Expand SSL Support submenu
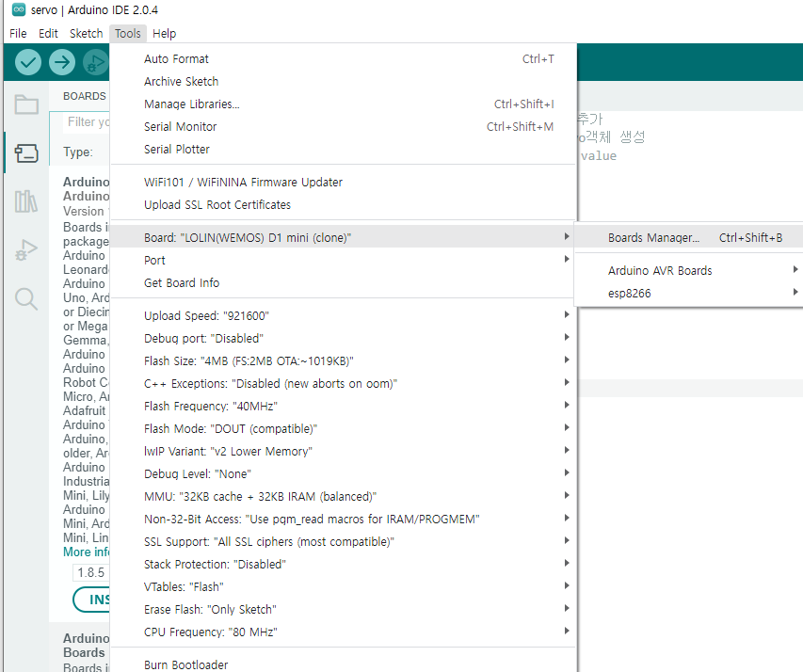803x672 pixels. click(343, 541)
